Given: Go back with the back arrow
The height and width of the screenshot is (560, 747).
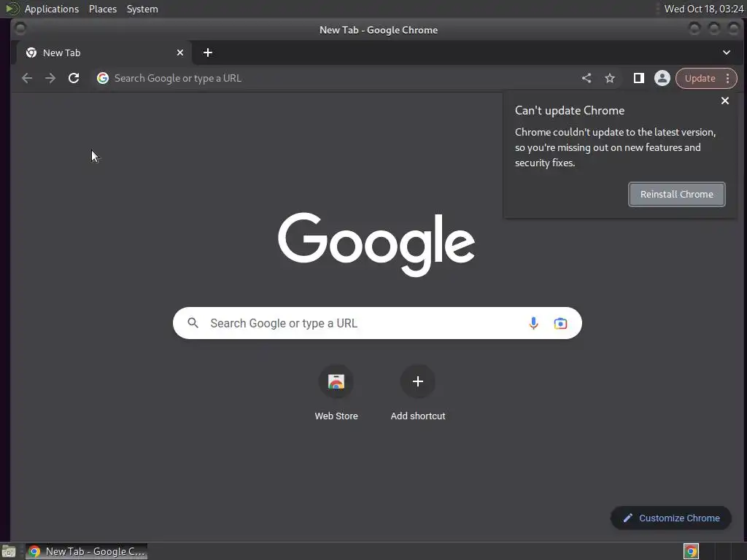Looking at the screenshot, I should [x=27, y=78].
